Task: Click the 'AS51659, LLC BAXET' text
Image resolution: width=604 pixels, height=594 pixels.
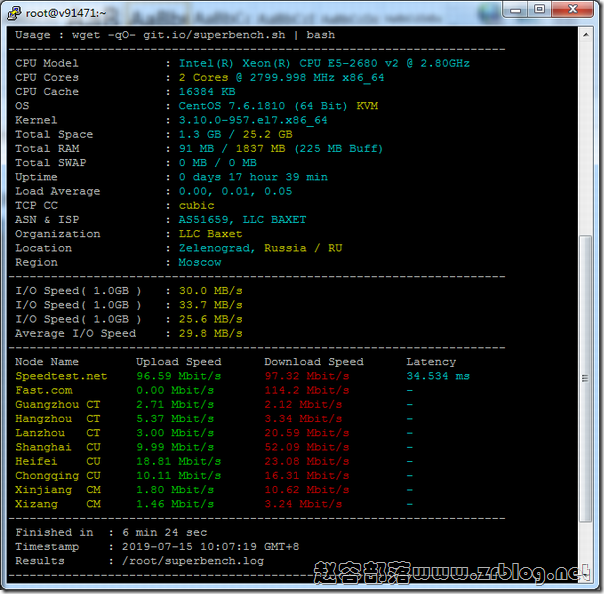Action: click(x=242, y=220)
